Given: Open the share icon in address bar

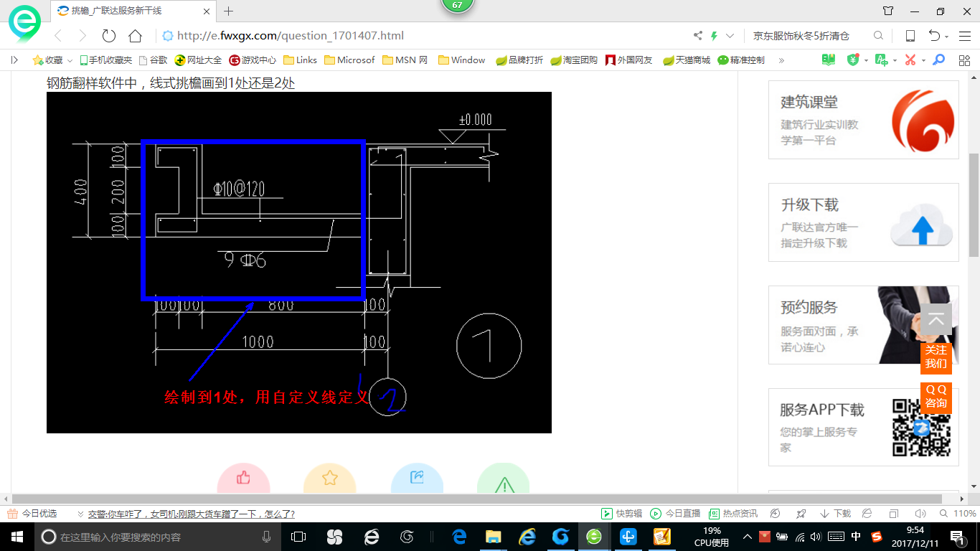Looking at the screenshot, I should (x=698, y=36).
